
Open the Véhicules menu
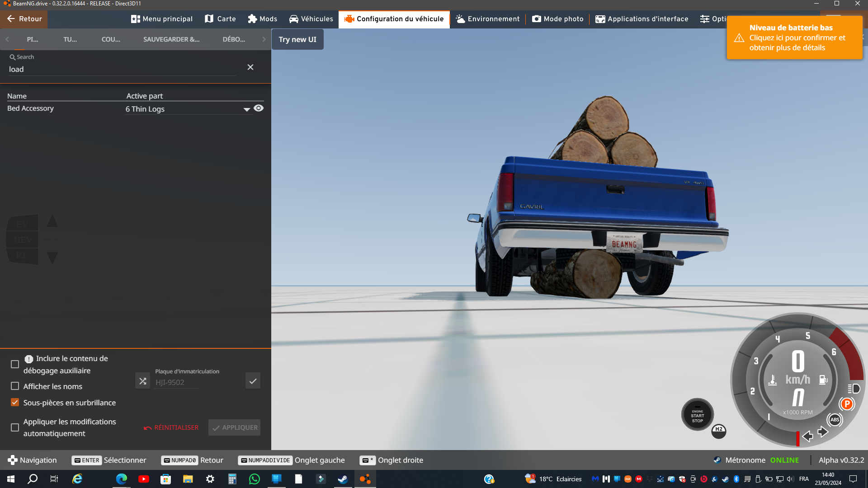coord(311,19)
